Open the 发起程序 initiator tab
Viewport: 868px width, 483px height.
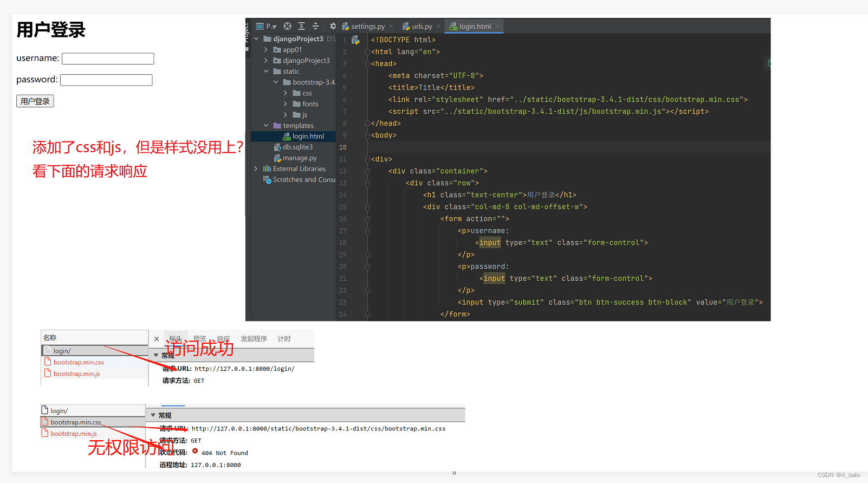pos(254,339)
